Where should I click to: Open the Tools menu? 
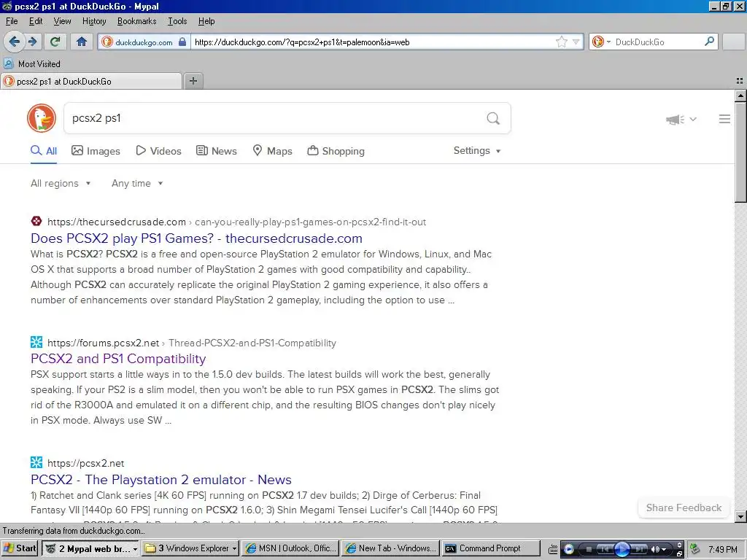click(x=177, y=21)
